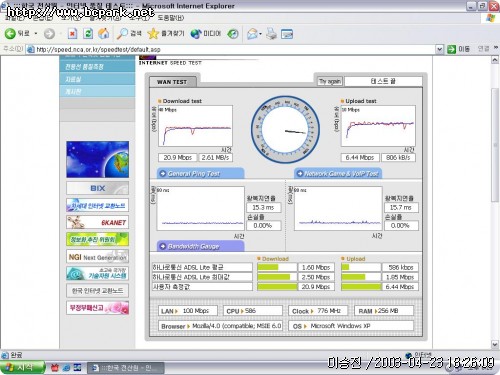Open the History toolbar icon

[233, 34]
